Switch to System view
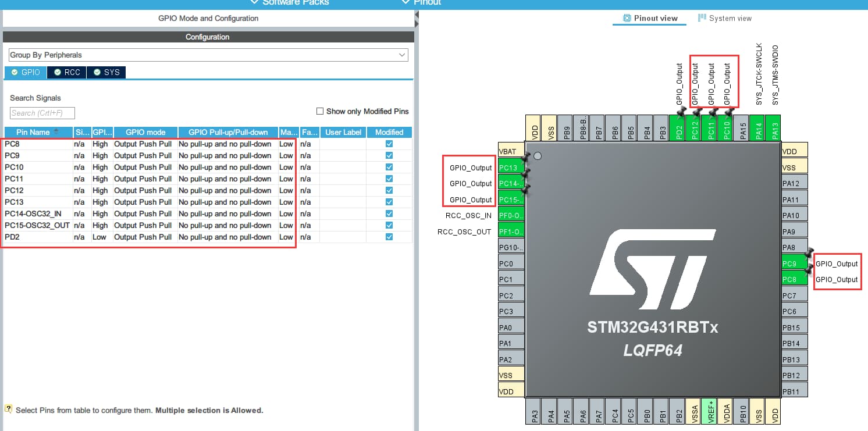Viewport: 868px width, 431px height. click(725, 18)
